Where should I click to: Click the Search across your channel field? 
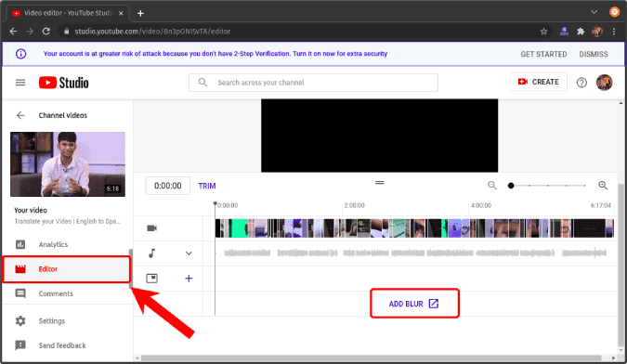click(x=314, y=83)
